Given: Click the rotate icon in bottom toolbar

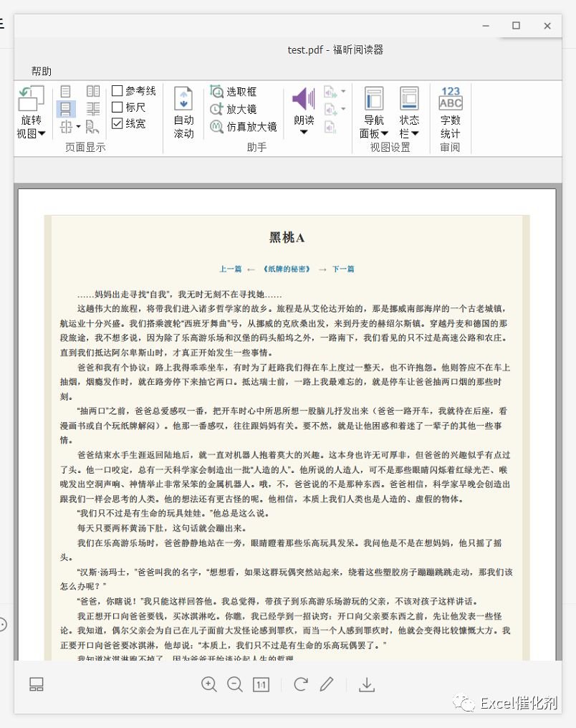Looking at the screenshot, I should 301,684.
